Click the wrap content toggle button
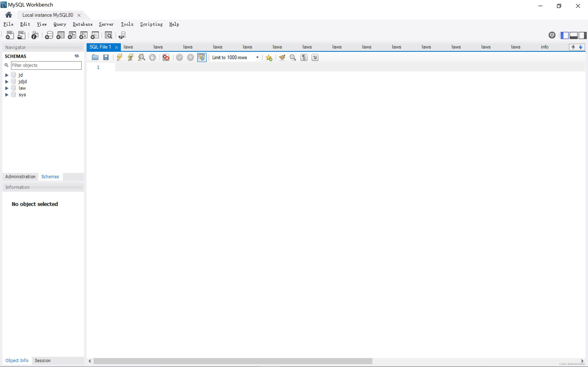Screen dimensions: 588x367 pyautogui.click(x=315, y=57)
